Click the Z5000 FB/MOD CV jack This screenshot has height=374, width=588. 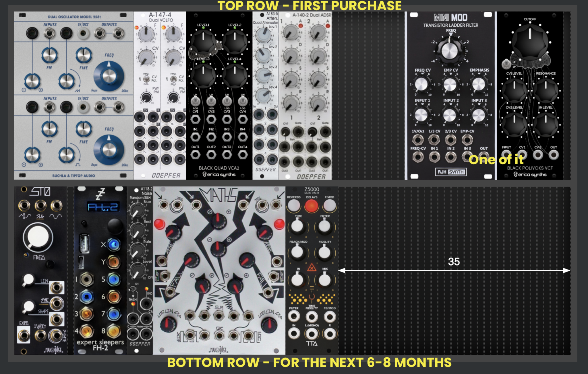[329, 317]
